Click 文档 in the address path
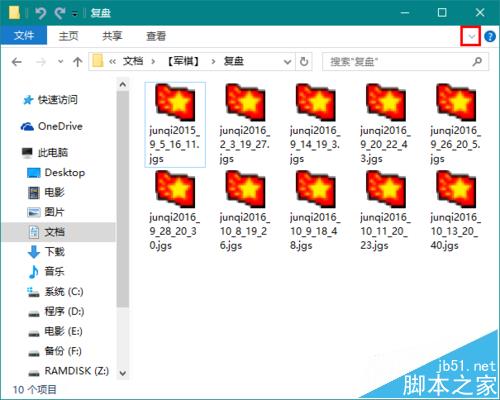This screenshot has height=400, width=500. point(133,61)
